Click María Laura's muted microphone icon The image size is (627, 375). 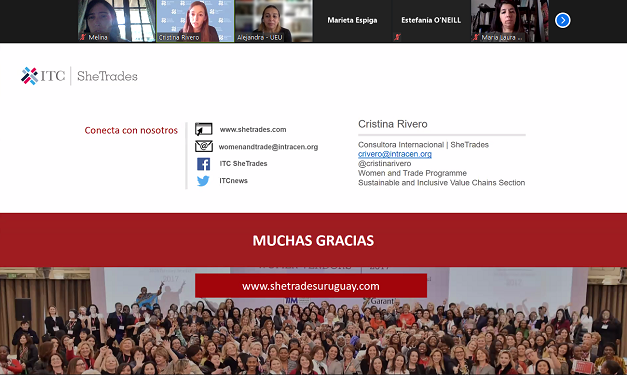pos(475,37)
